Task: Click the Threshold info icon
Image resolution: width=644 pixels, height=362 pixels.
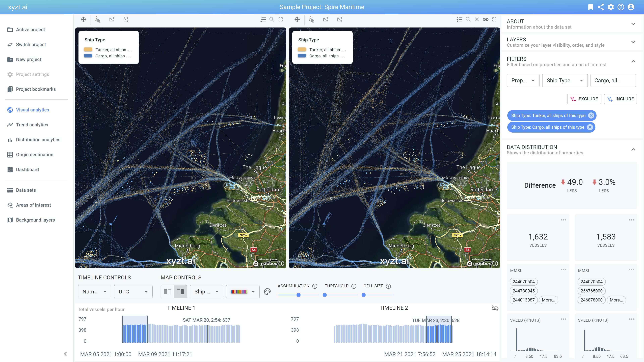Action: pos(354,286)
